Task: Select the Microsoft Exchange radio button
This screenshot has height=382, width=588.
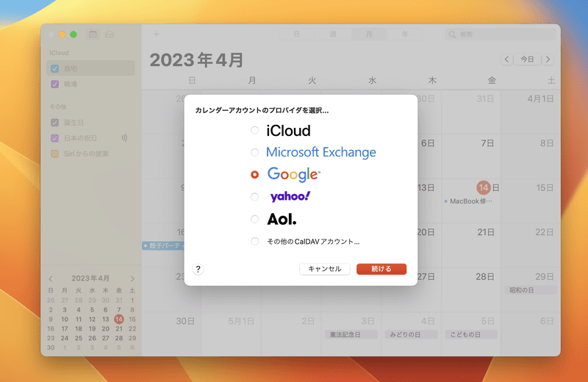Action: [254, 152]
